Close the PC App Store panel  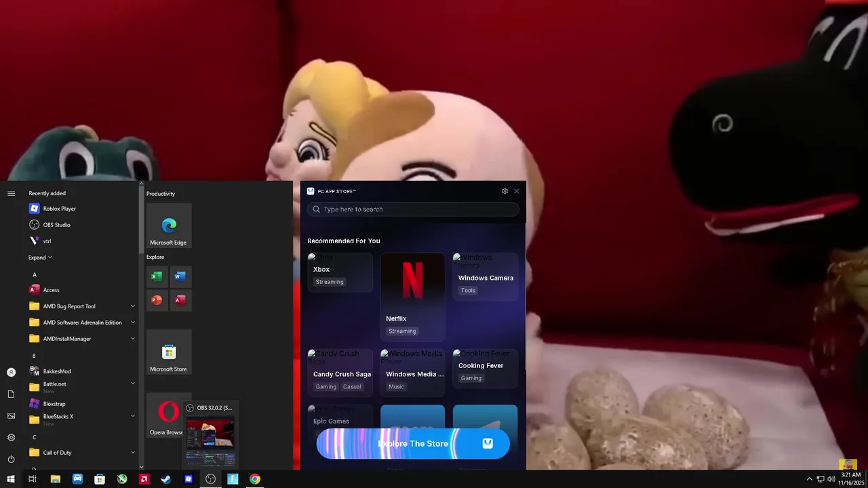pos(517,191)
